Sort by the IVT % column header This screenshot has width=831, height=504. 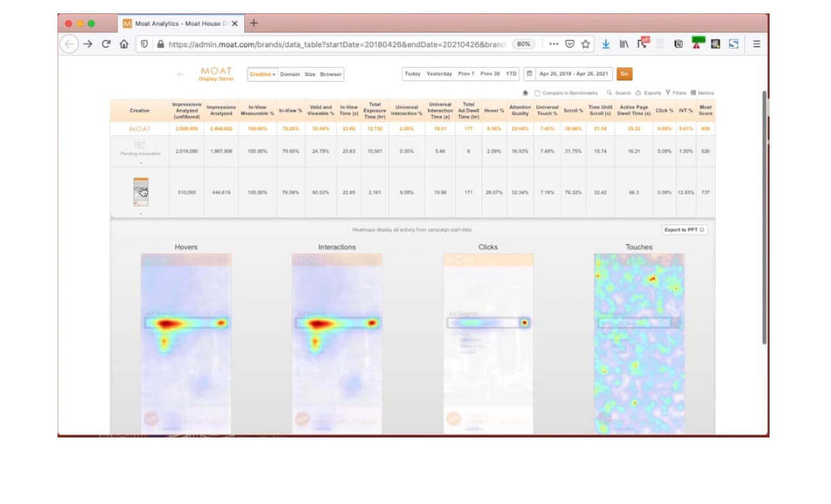tap(686, 111)
